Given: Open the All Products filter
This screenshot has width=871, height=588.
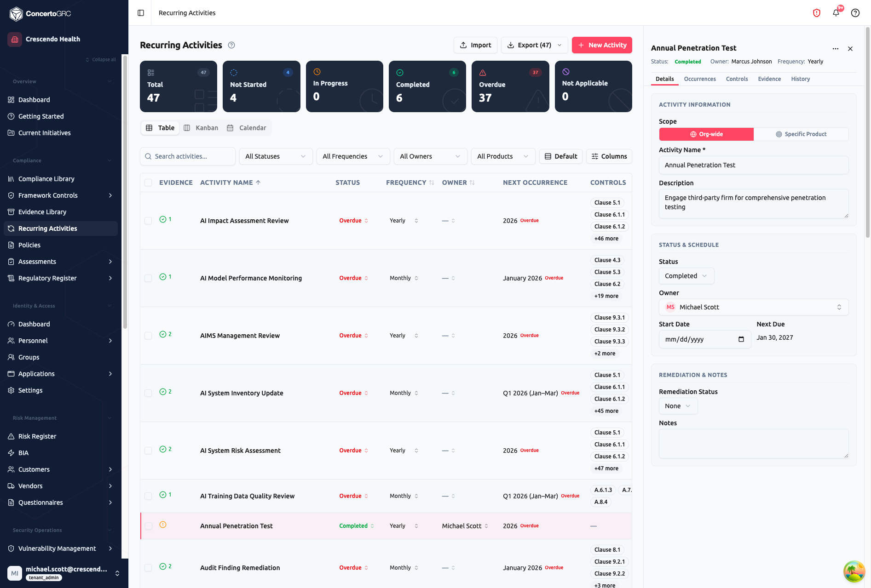Looking at the screenshot, I should pos(503,156).
